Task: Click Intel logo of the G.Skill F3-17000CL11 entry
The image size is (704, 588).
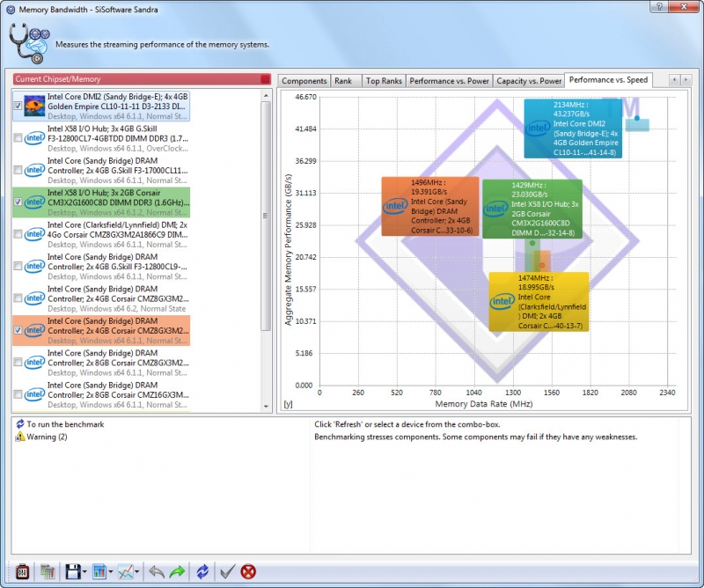Action: [x=34, y=170]
